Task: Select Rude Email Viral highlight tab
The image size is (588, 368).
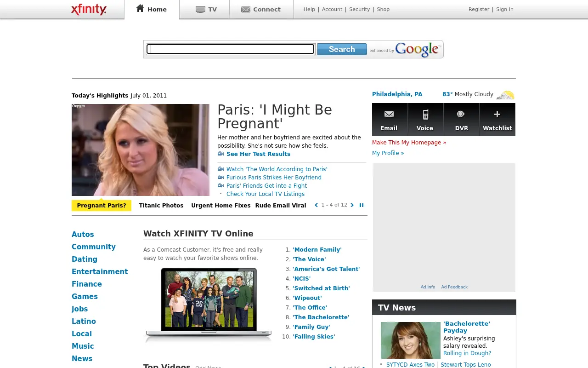Action: (281, 206)
